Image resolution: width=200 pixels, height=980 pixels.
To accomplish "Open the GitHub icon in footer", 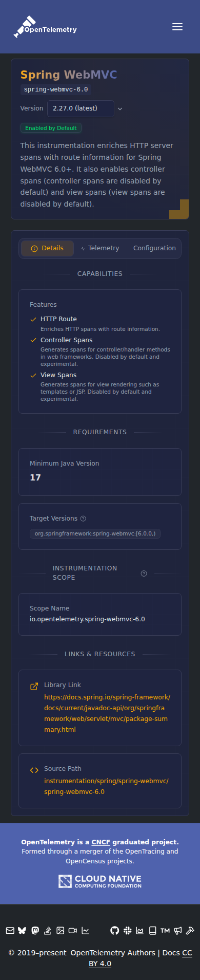I will [x=115, y=930].
